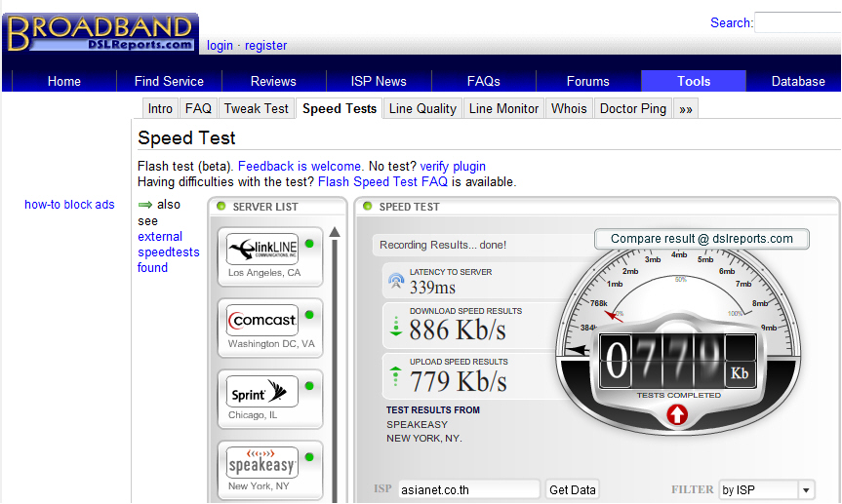
Task: Select the speakeasy New York server logo
Action: 262,462
